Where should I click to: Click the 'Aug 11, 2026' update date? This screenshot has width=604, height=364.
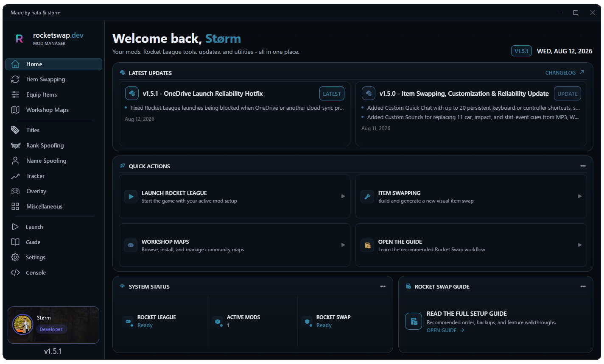click(x=376, y=128)
